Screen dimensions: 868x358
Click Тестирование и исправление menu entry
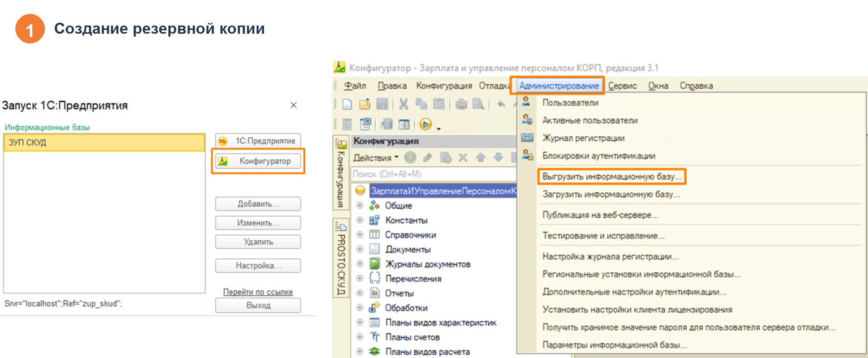pyautogui.click(x=603, y=236)
